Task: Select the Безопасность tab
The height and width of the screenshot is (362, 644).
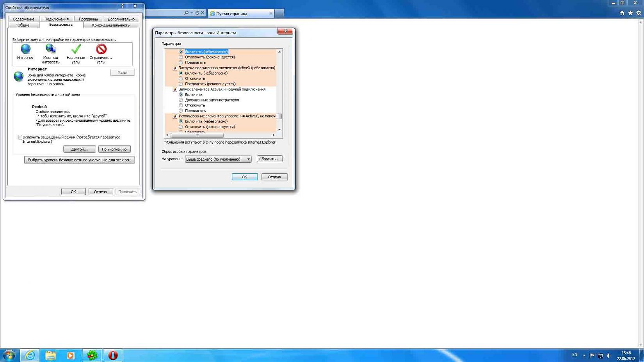Action: tap(61, 25)
